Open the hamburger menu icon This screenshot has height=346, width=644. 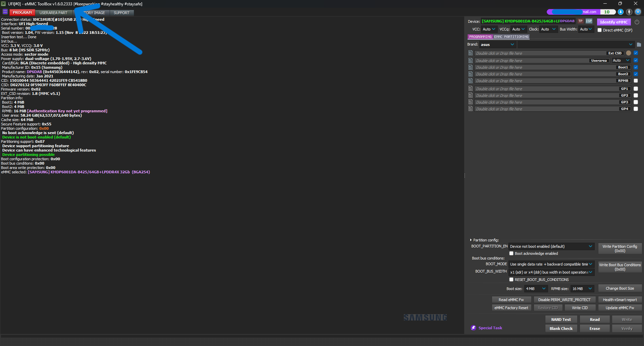(x=5, y=12)
